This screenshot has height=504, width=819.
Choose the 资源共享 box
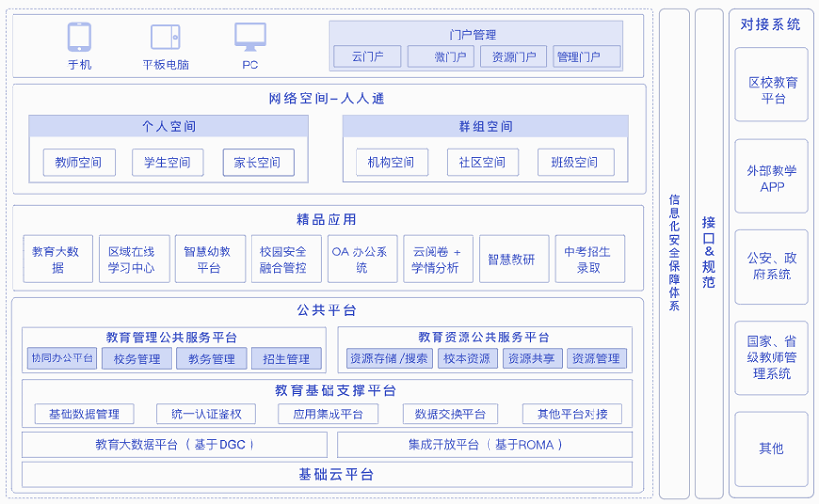[532, 358]
